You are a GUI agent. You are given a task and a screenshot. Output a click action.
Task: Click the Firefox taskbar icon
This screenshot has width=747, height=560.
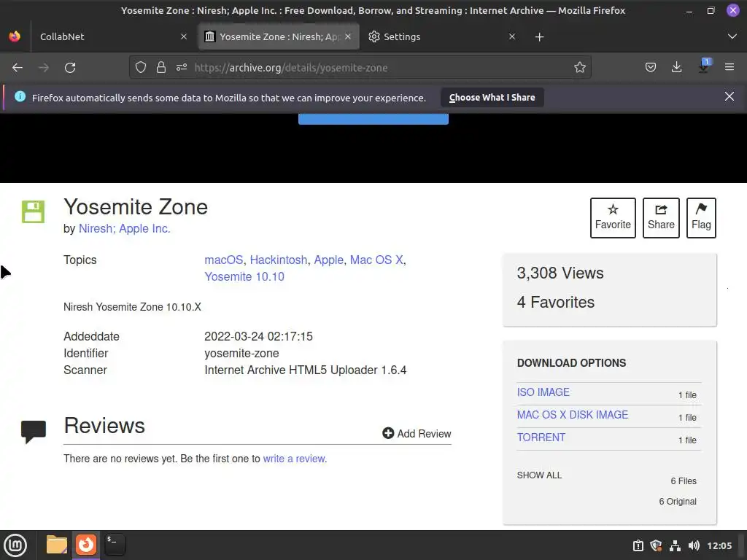(86, 545)
